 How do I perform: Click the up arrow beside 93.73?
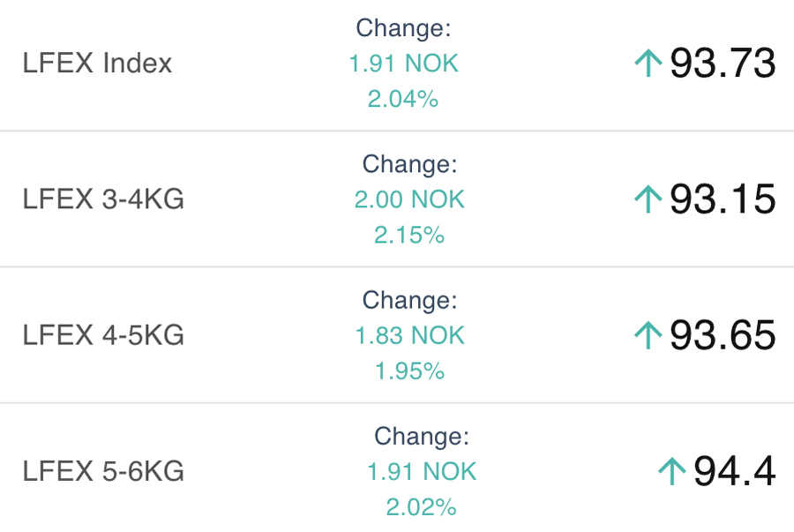coord(648,64)
